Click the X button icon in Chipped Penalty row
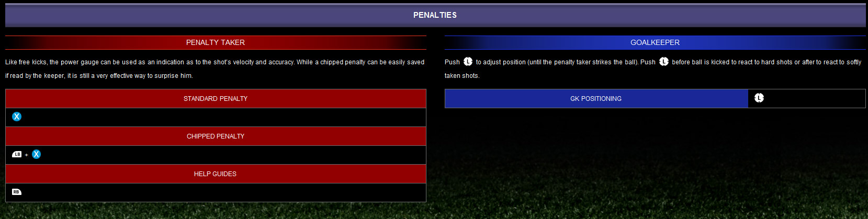 [36, 154]
